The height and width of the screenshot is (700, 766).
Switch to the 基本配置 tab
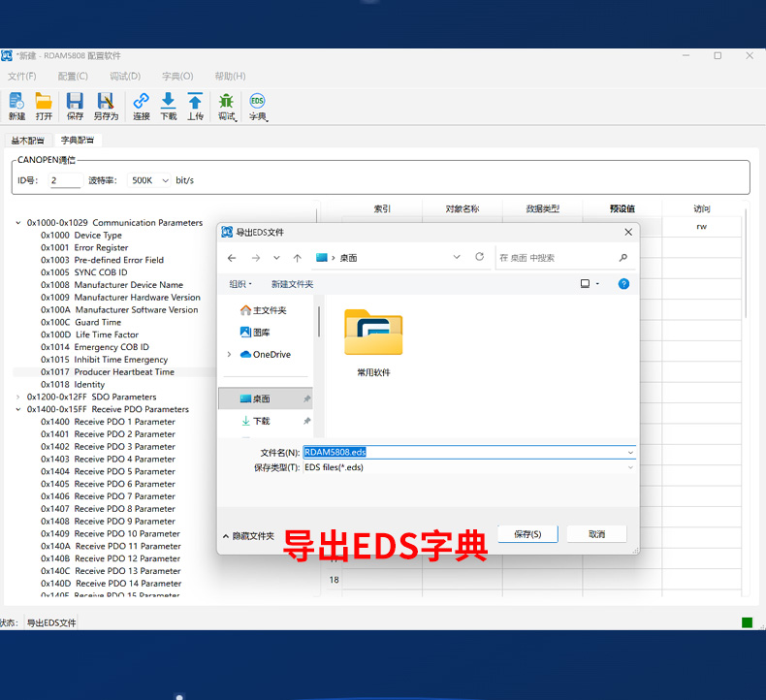(x=27, y=141)
